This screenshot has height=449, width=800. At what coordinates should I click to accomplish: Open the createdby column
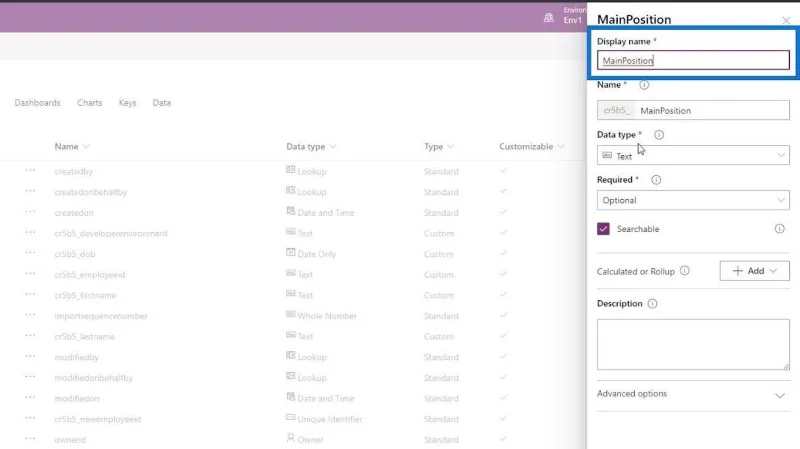tap(73, 171)
